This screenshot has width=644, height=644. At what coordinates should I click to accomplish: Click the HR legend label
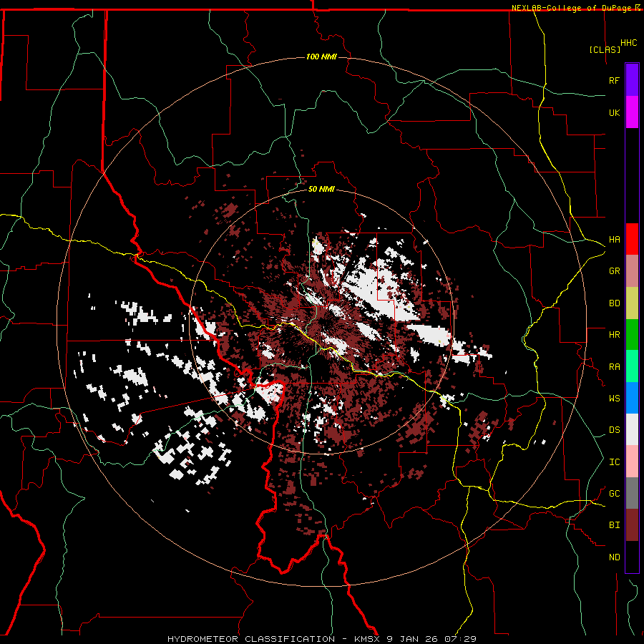click(614, 335)
